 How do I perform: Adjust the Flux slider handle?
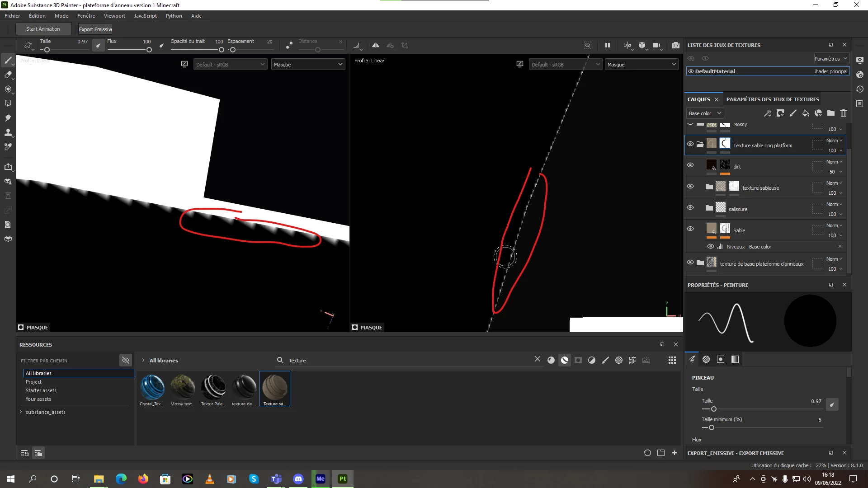click(x=149, y=50)
